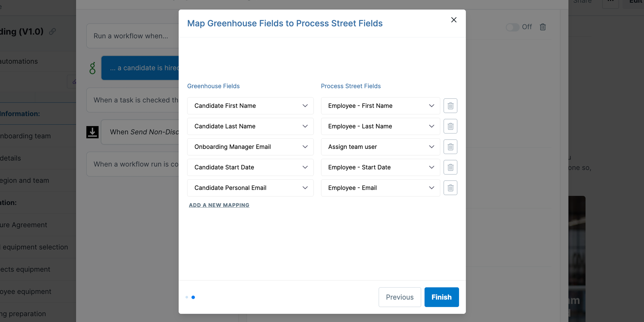The width and height of the screenshot is (644, 322).
Task: Open 'ng preparation' task in sidebar
Action: click(x=38, y=314)
